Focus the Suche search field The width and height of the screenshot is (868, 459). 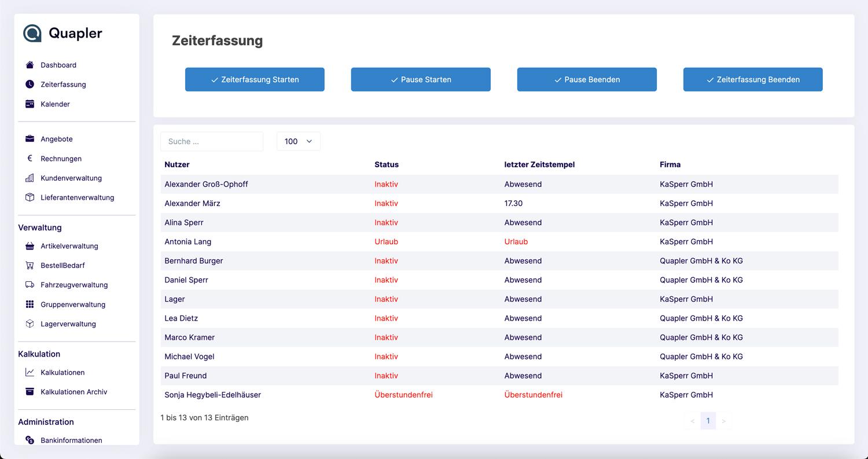tap(212, 141)
